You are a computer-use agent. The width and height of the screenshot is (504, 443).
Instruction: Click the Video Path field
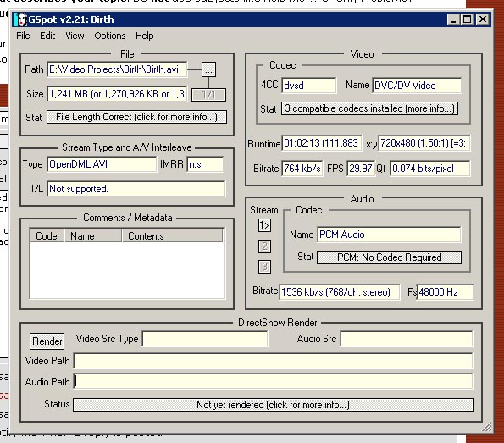274,361
